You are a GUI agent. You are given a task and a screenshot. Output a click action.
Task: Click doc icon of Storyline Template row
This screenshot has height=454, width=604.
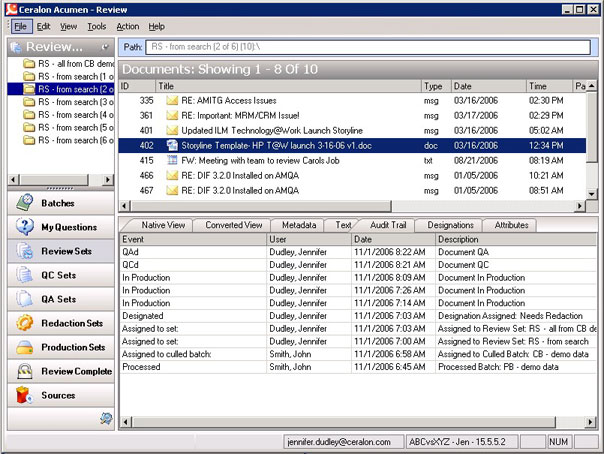click(172, 146)
